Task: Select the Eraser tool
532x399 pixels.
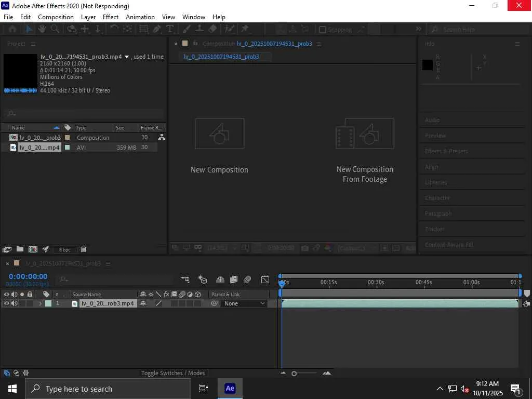Action: 212,30
